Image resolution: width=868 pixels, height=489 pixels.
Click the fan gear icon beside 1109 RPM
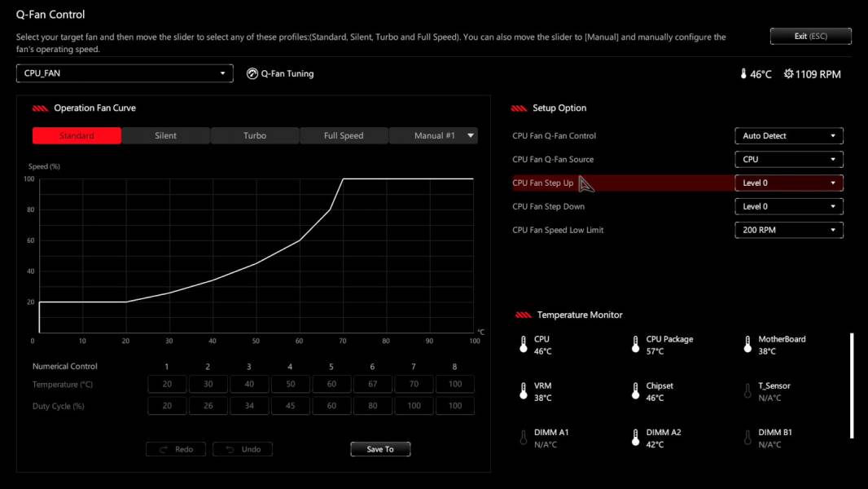[x=788, y=73]
